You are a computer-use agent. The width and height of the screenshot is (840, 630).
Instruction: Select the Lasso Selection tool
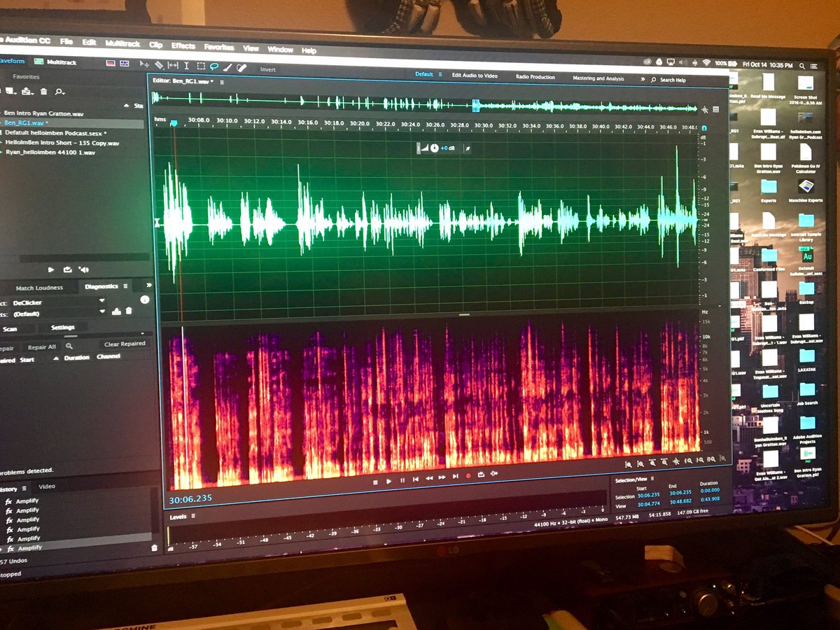click(x=213, y=66)
